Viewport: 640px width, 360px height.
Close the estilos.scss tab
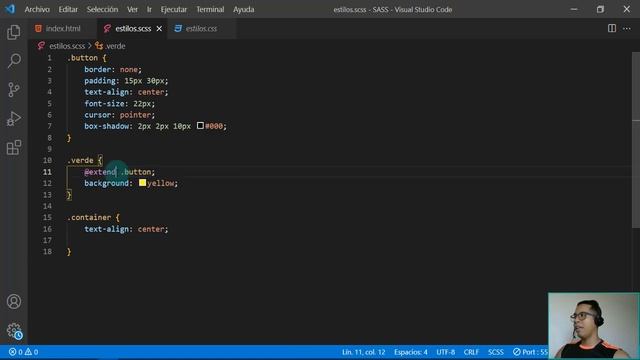(x=159, y=29)
